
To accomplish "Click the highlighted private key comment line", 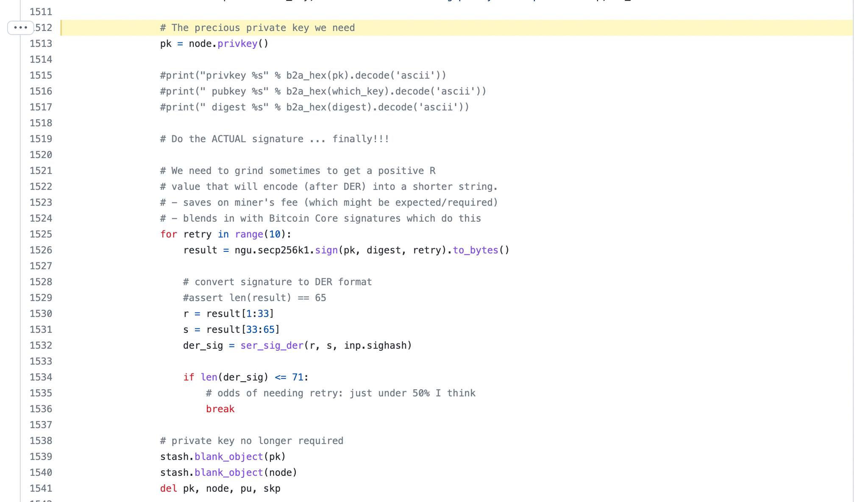I will point(257,28).
